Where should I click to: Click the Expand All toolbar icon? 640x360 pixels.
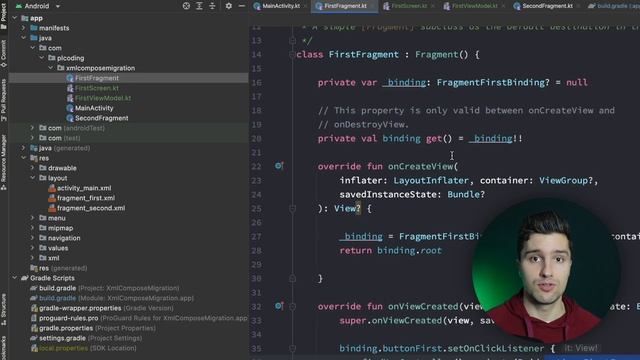199,6
